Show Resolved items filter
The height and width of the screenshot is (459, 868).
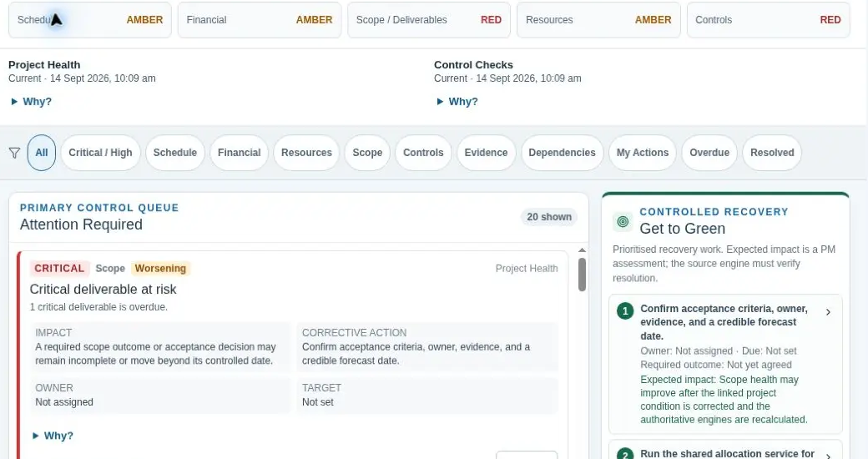[772, 153]
